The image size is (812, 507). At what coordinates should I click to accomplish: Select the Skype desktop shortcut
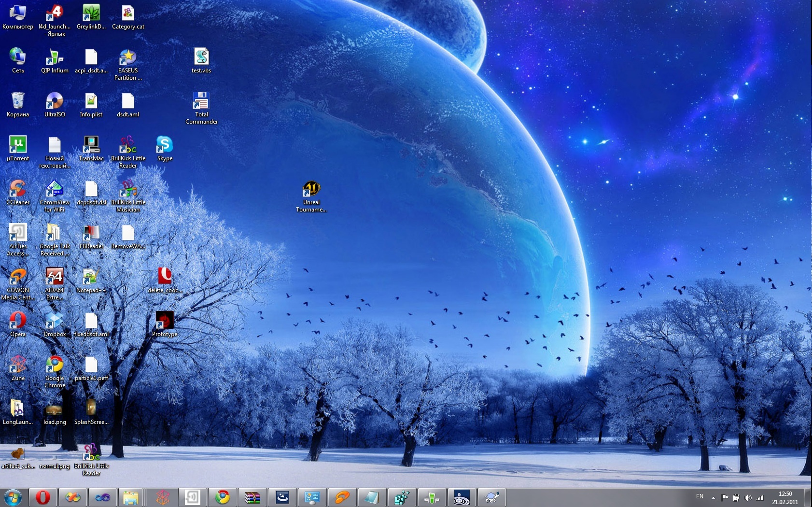point(165,145)
